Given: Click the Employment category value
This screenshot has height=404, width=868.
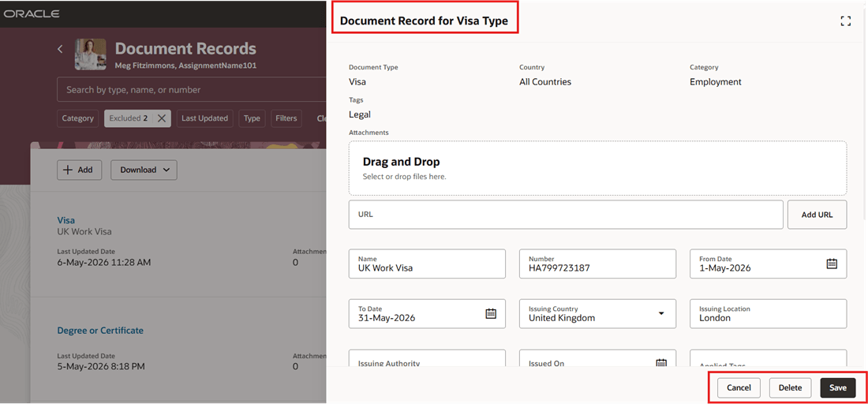Looking at the screenshot, I should pyautogui.click(x=715, y=82).
